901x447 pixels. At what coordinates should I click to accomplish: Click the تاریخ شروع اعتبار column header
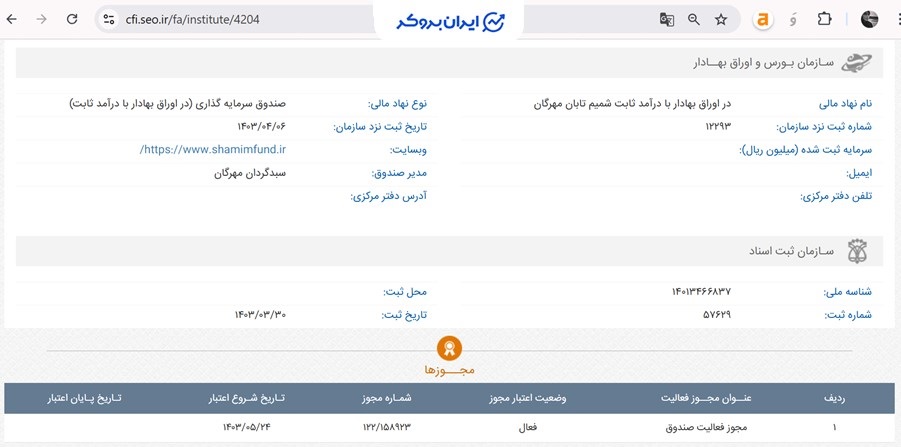[247, 398]
